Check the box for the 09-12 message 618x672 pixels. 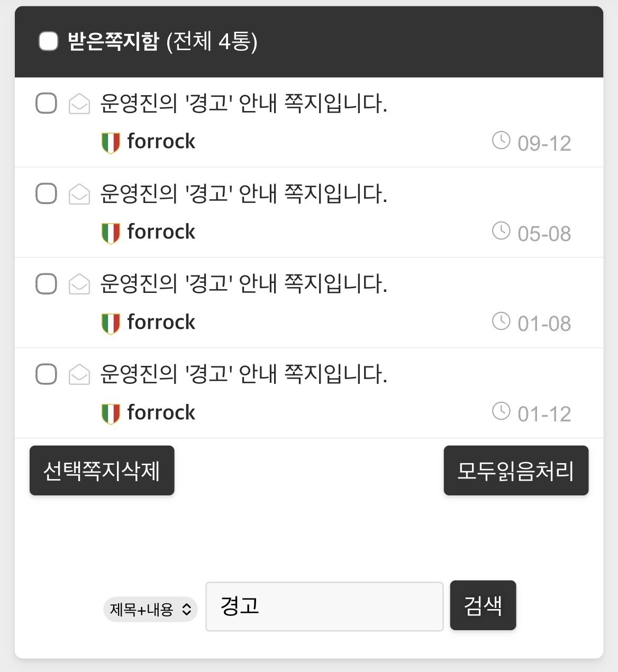coord(46,103)
